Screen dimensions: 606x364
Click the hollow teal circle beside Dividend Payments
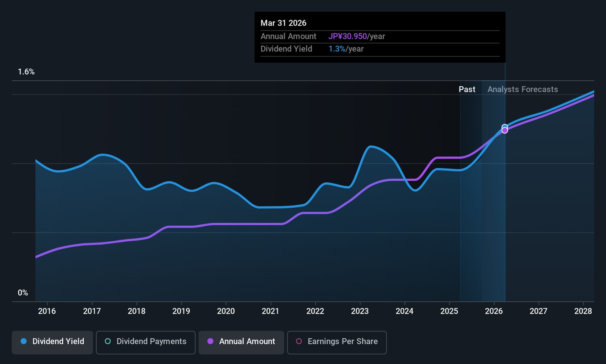108,341
